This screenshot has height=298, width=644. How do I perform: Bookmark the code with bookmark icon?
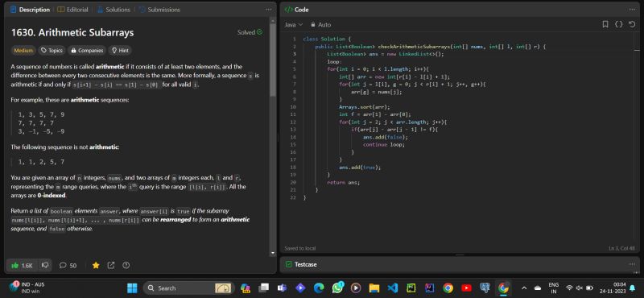coord(605,25)
